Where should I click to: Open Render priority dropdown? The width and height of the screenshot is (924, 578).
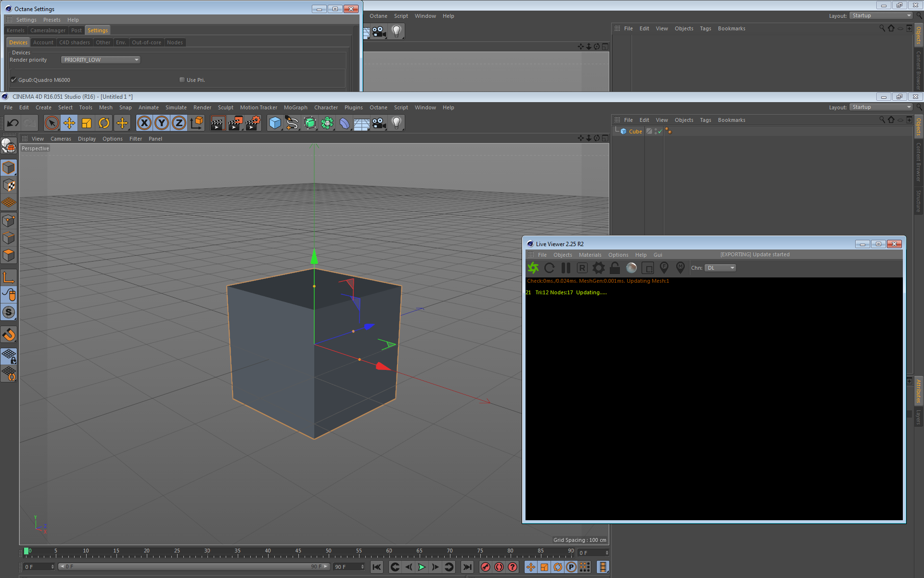coord(101,60)
